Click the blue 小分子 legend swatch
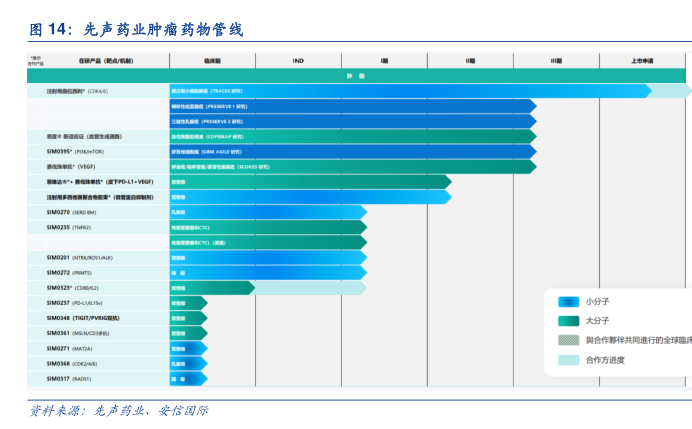Image resolution: width=692 pixels, height=429 pixels. 568,301
